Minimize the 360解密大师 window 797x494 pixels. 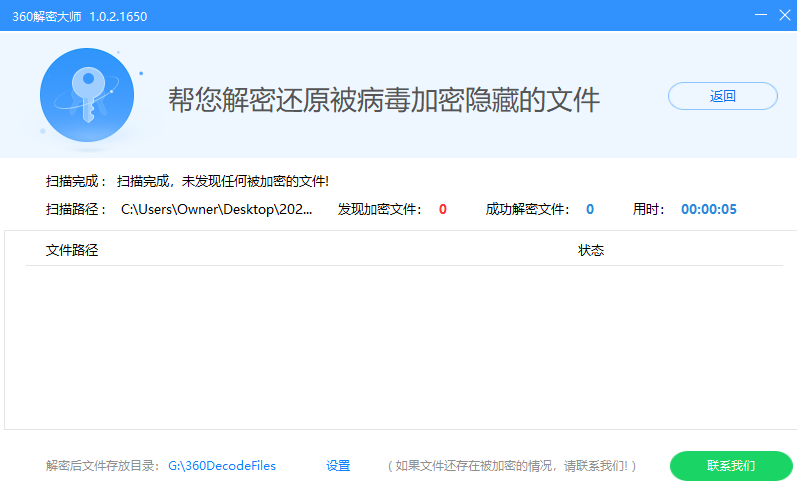pyautogui.click(x=761, y=15)
